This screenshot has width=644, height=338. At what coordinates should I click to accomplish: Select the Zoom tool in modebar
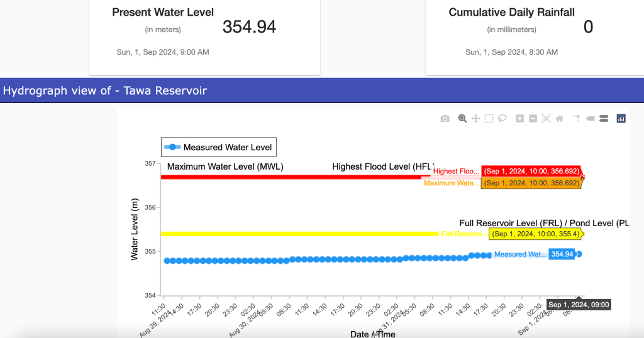(x=462, y=118)
